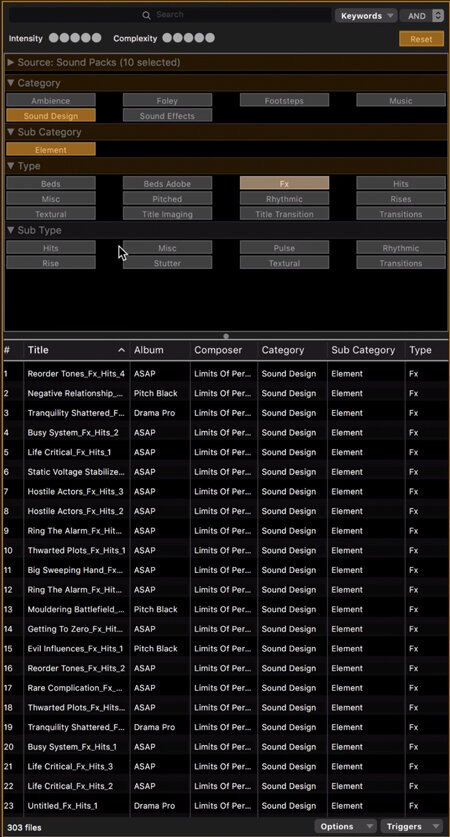The height and width of the screenshot is (837, 450).
Task: Select row Life Critical_Fx_Hits_1
Action: pyautogui.click(x=225, y=452)
